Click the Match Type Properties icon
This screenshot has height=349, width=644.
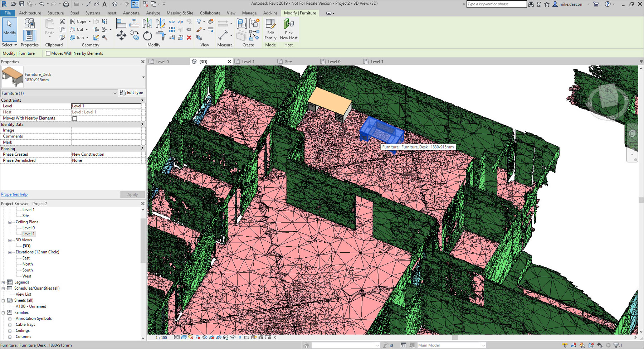(x=62, y=37)
